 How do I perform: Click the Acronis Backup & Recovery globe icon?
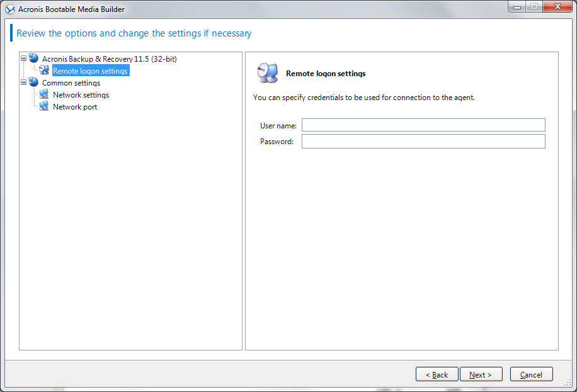(x=33, y=58)
